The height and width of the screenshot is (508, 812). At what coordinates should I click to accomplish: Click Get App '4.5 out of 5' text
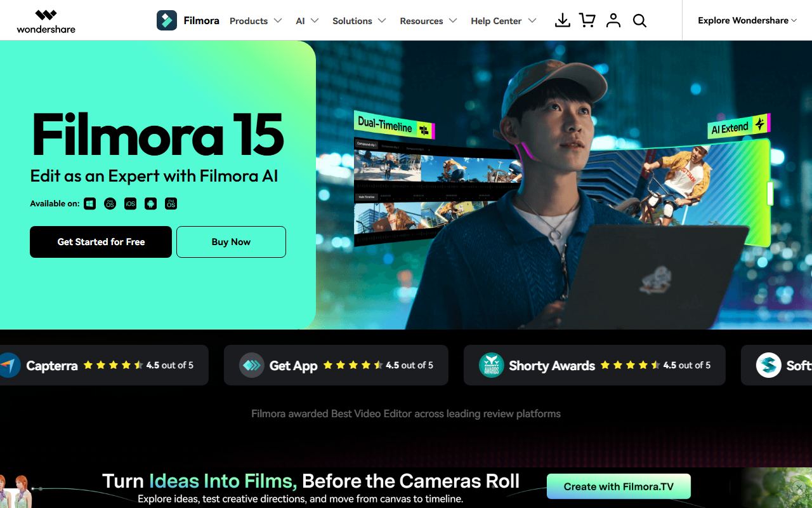[410, 365]
